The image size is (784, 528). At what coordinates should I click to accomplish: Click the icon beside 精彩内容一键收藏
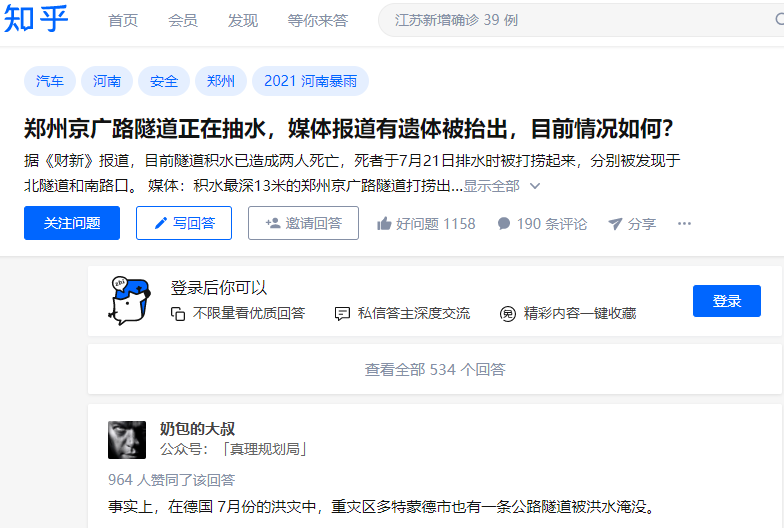tap(508, 314)
